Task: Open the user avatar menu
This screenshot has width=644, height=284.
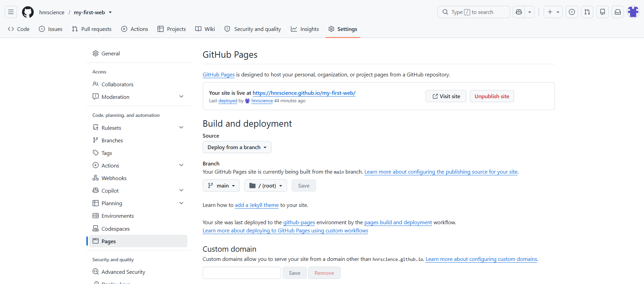Action: [633, 12]
